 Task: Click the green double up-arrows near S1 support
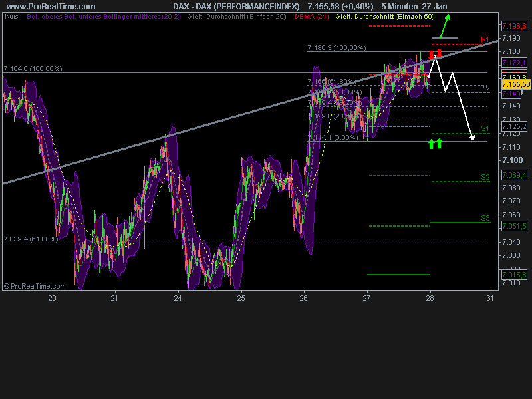click(436, 143)
